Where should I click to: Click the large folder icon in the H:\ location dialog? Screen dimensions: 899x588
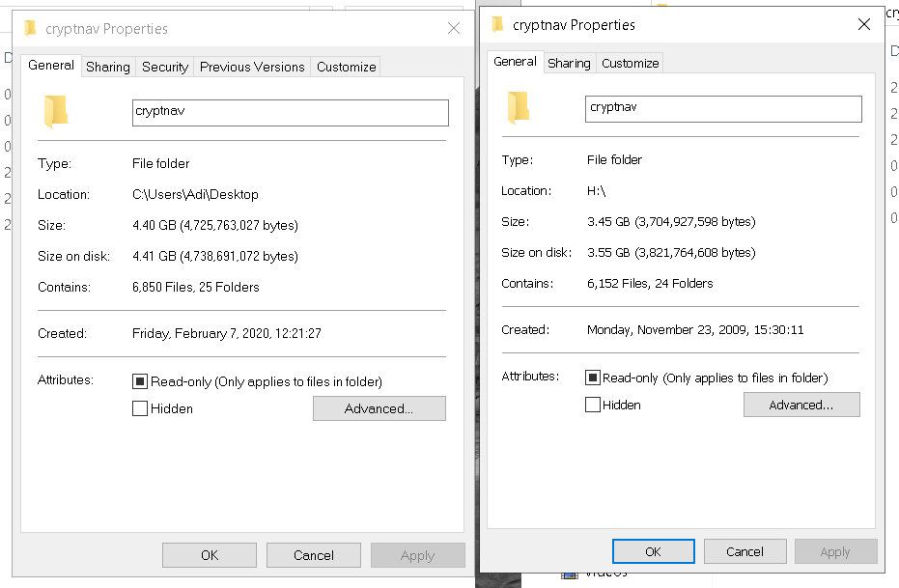[x=519, y=108]
